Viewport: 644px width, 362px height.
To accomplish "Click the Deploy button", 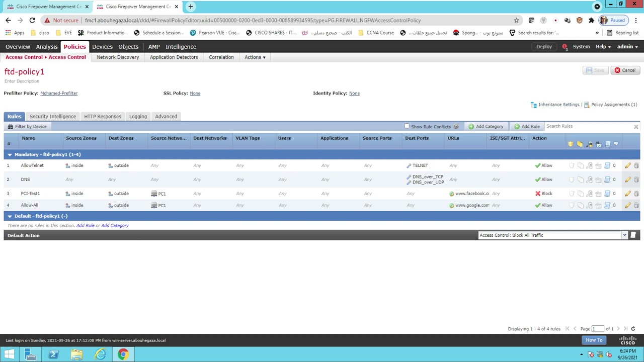I will [x=544, y=47].
